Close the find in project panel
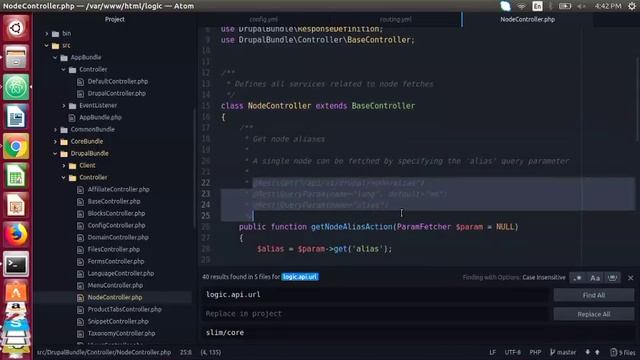Image resolution: width=640 pixels, height=360 pixels. click(x=631, y=278)
